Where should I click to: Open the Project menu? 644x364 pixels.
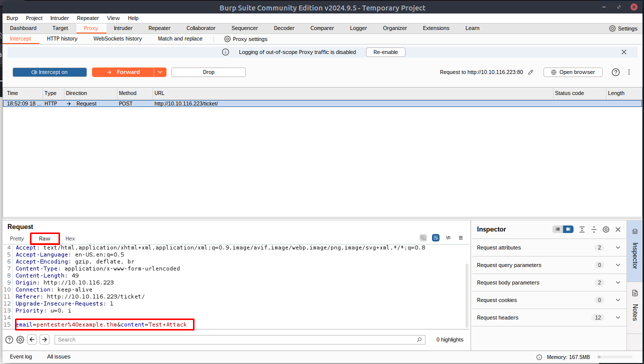coord(34,18)
